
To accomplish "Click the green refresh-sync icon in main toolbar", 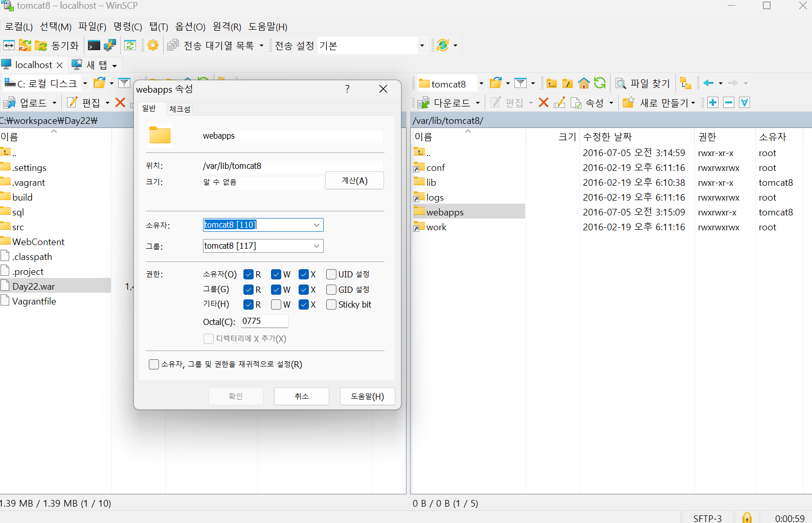I will [130, 46].
